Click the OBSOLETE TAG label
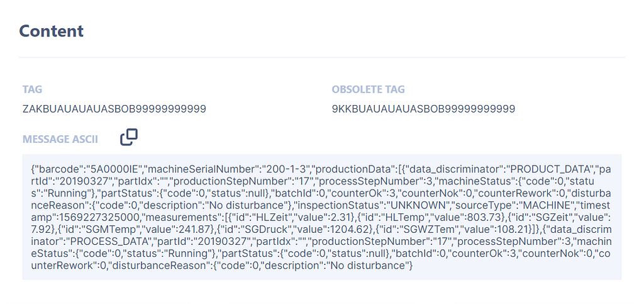This screenshot has width=644, height=304. tap(368, 90)
